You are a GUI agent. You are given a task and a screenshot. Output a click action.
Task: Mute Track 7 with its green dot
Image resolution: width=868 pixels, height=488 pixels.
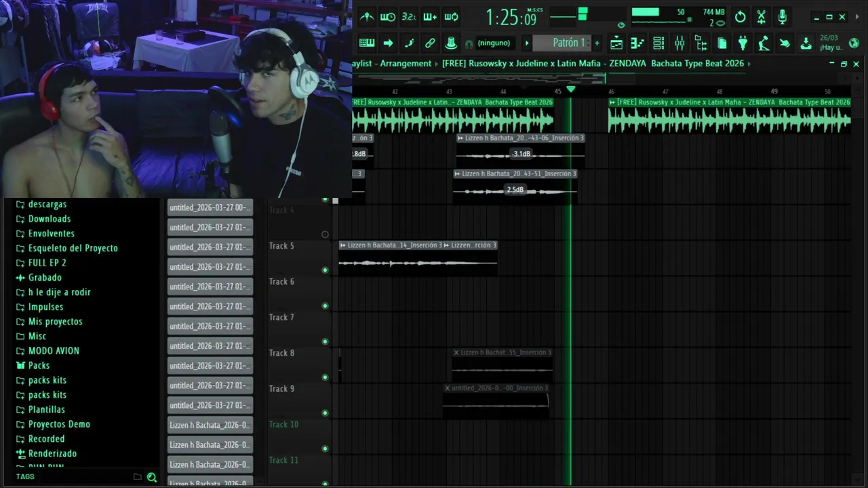click(325, 342)
